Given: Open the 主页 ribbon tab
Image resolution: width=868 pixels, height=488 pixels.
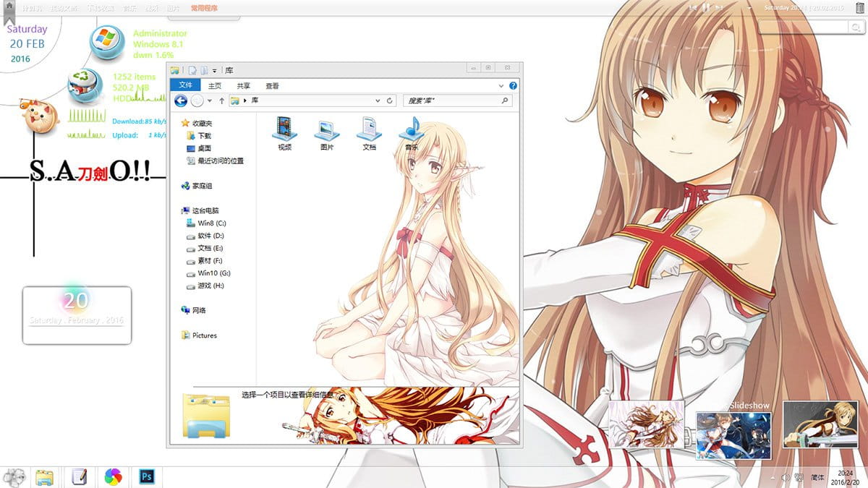Looking at the screenshot, I should (x=215, y=85).
